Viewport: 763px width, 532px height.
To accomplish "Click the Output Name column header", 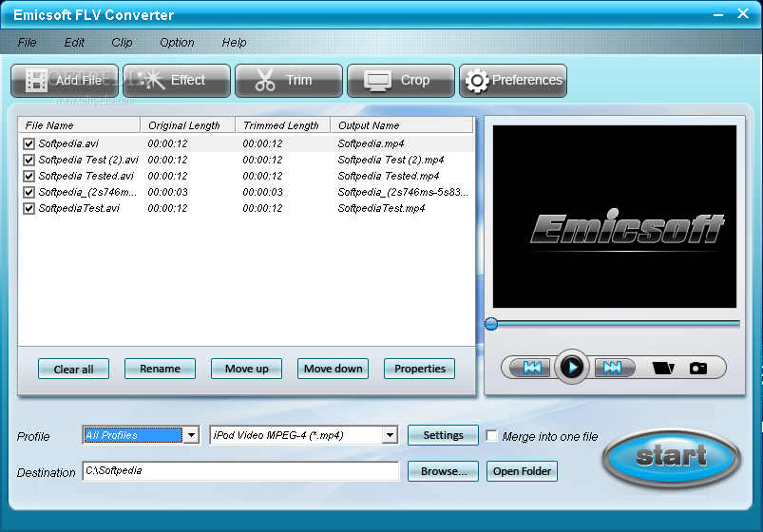I will pos(402,125).
